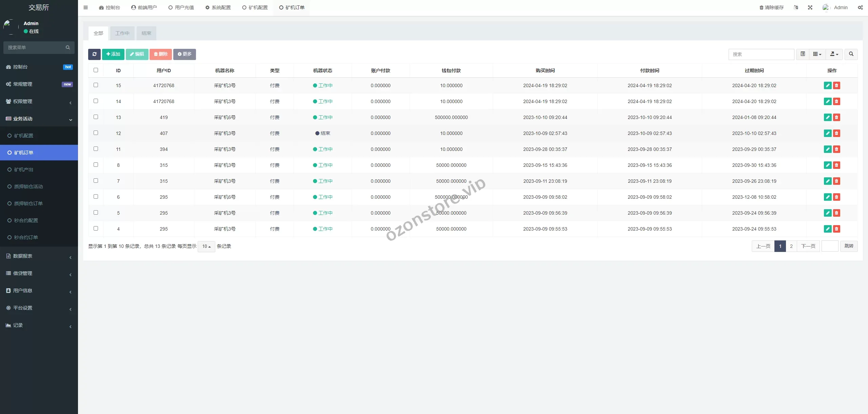868x414 pixels.
Task: Click the green 添加 button
Action: point(113,54)
